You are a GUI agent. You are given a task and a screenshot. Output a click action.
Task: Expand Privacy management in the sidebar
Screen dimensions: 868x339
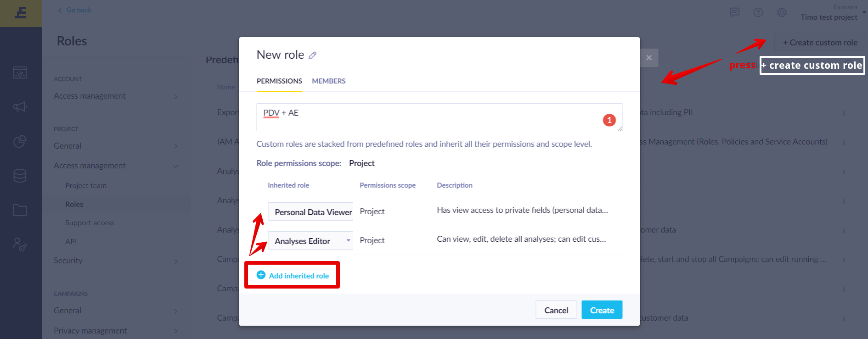point(116,331)
